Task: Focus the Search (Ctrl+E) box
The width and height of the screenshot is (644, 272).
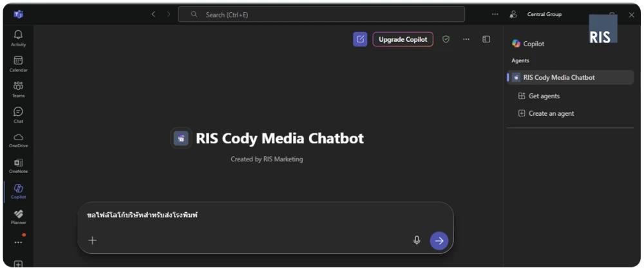Action: click(321, 14)
